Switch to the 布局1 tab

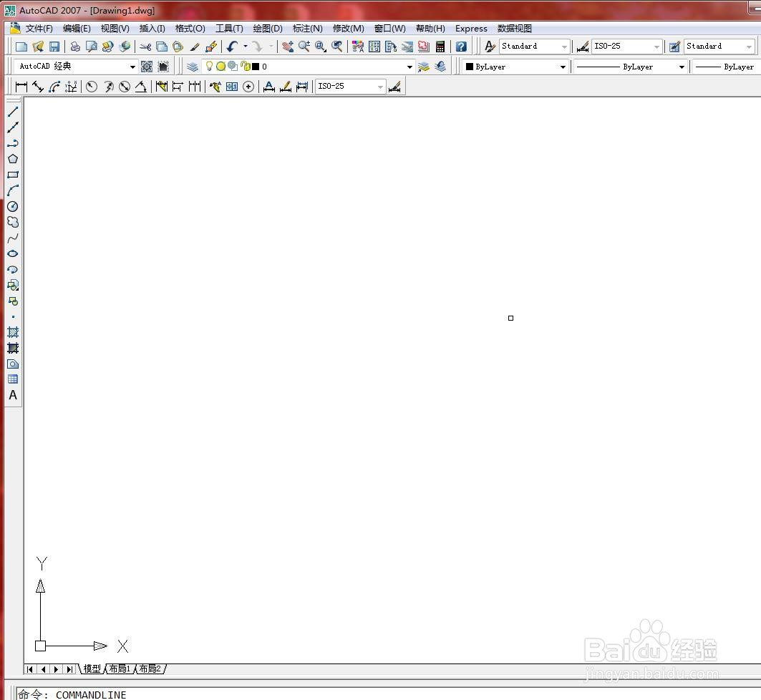click(120, 669)
